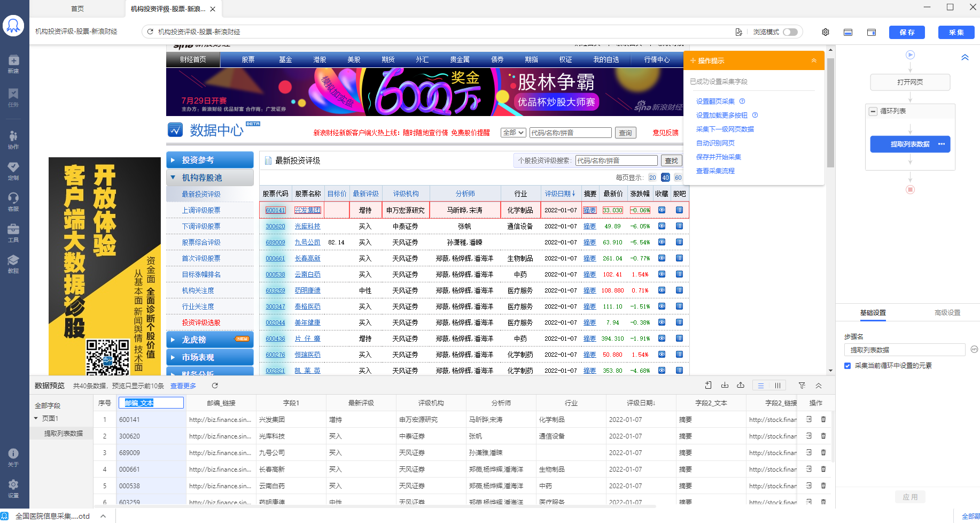Click help icon beside 设置翻页采集
Image resolution: width=980 pixels, height=523 pixels.
(742, 101)
